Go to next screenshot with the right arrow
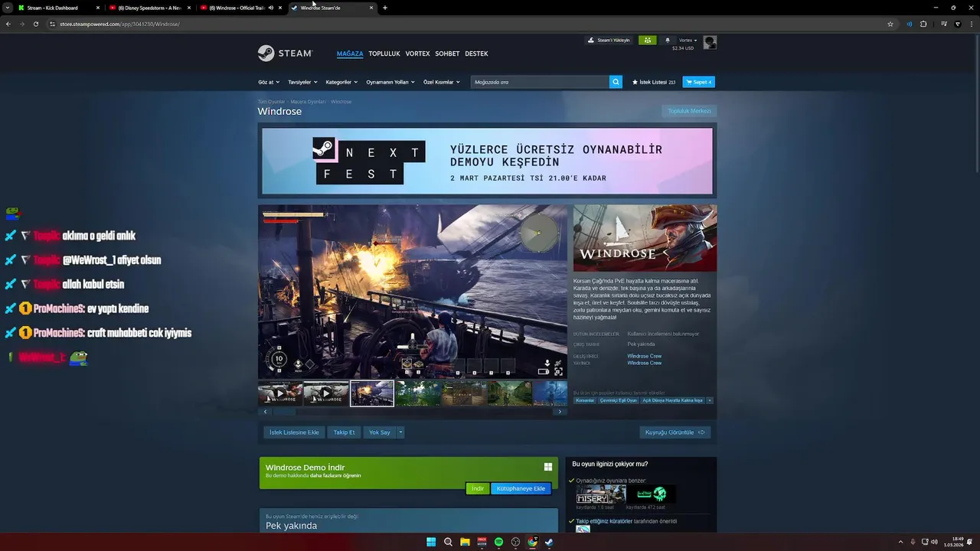980x551 pixels. tap(560, 412)
